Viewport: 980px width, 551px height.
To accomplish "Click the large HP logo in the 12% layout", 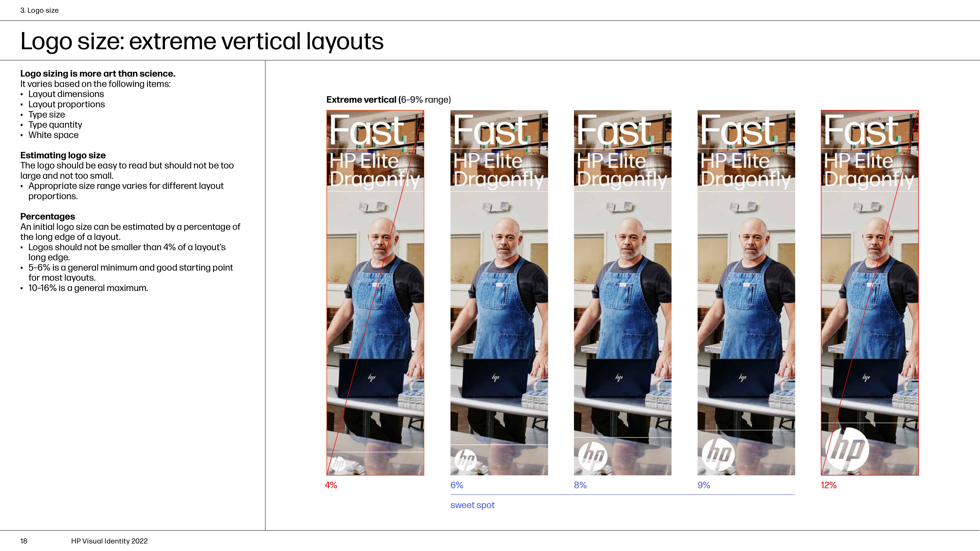I will click(848, 449).
